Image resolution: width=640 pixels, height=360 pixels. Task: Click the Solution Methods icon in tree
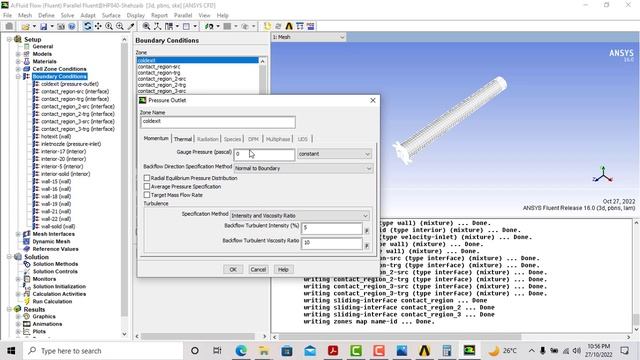click(27, 264)
